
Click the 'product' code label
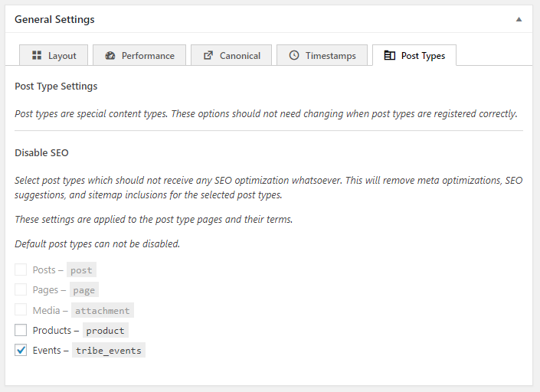point(106,330)
